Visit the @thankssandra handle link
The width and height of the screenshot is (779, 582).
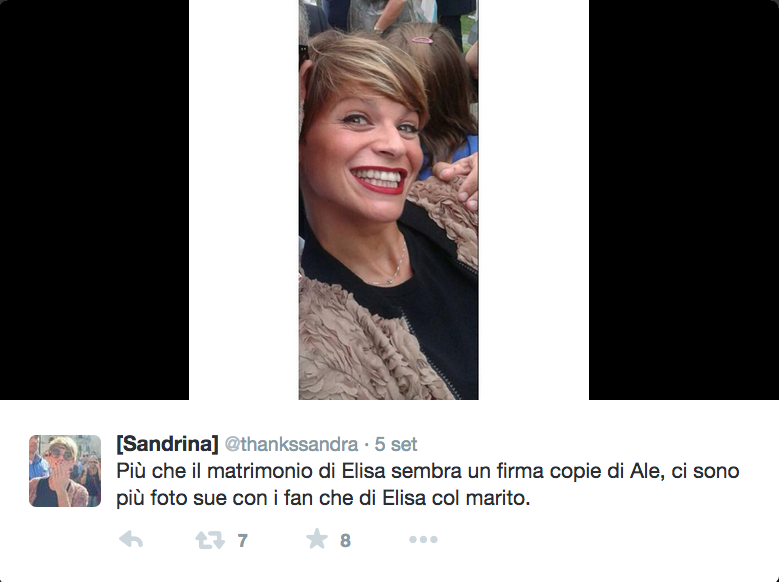point(291,444)
